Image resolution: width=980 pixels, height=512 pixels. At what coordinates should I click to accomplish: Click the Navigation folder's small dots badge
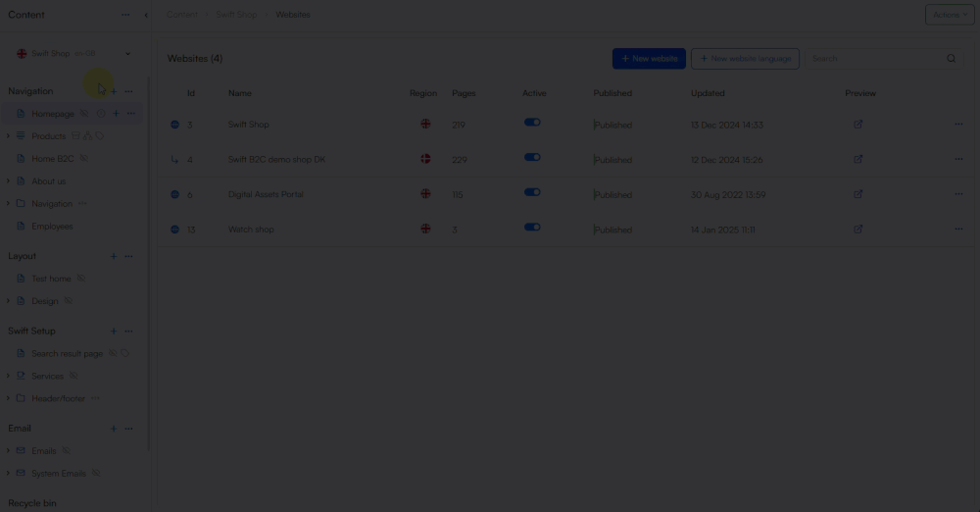[82, 203]
